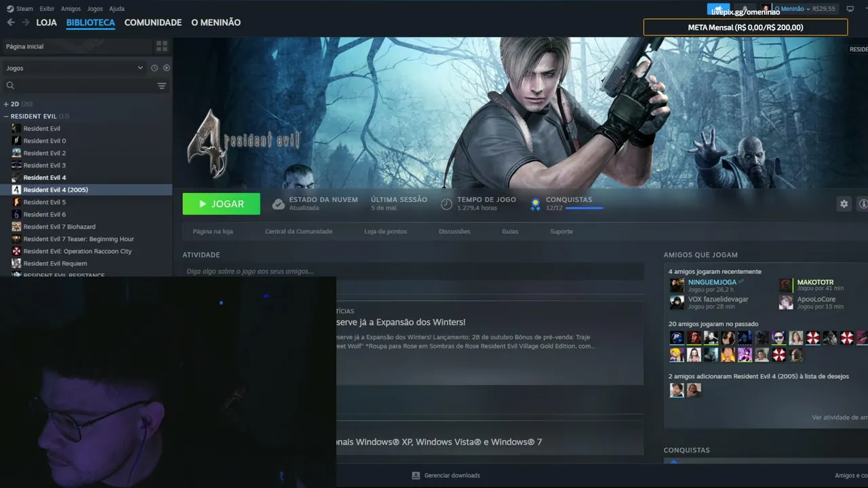
Task: Open the Amigos menu
Action: [71, 9]
